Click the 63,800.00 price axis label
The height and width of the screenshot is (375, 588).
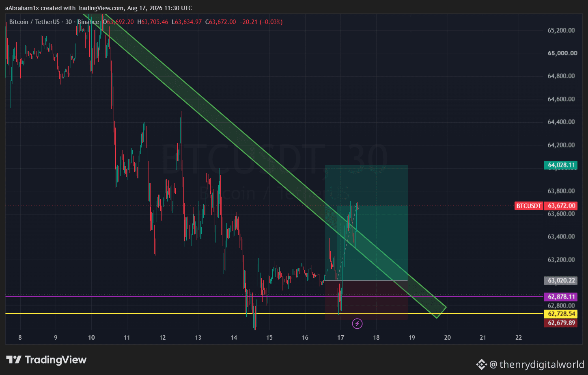coord(561,191)
